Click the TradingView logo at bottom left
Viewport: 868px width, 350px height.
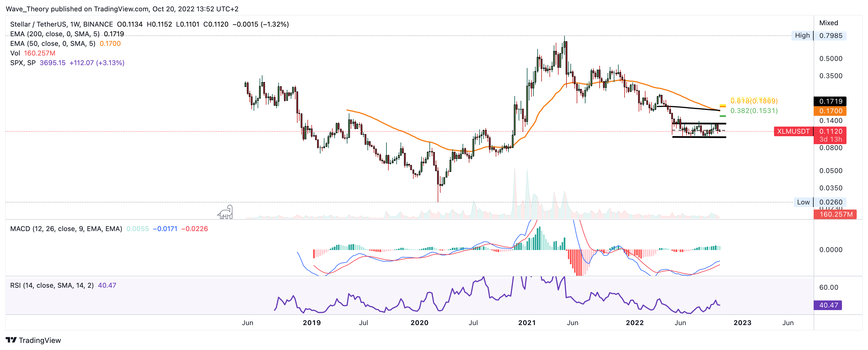[x=33, y=340]
